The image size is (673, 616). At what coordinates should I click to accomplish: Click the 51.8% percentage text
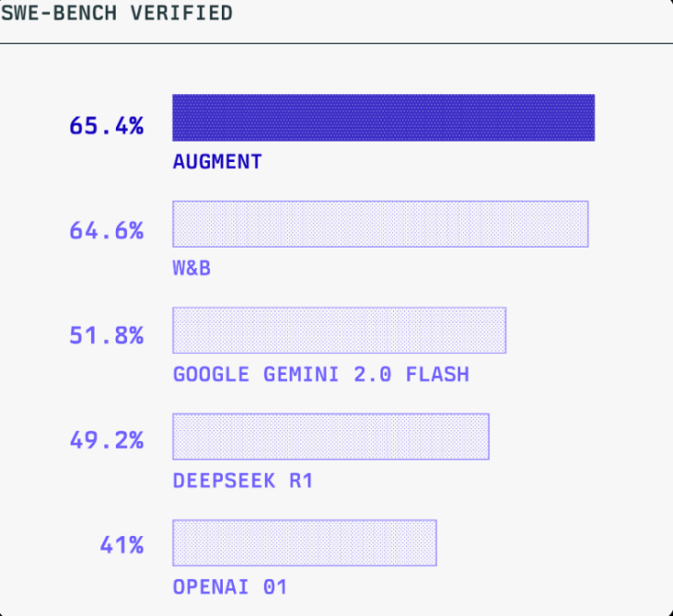coord(106,336)
